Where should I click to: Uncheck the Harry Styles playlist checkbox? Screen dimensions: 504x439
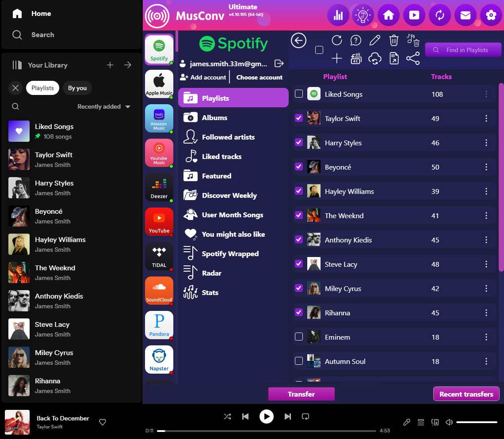click(298, 142)
